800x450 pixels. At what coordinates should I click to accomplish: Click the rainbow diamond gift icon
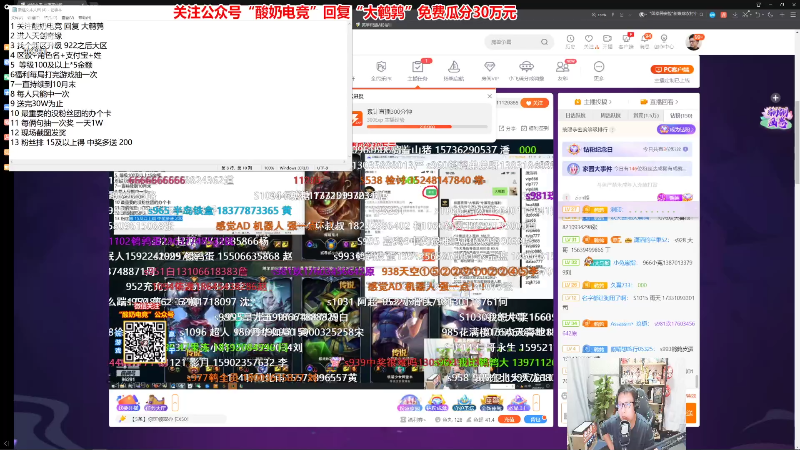[437, 403]
